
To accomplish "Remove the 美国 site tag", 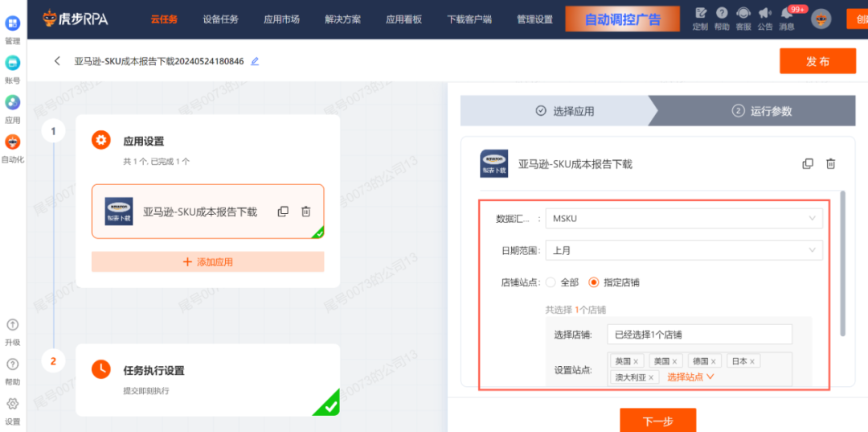I will coord(675,361).
